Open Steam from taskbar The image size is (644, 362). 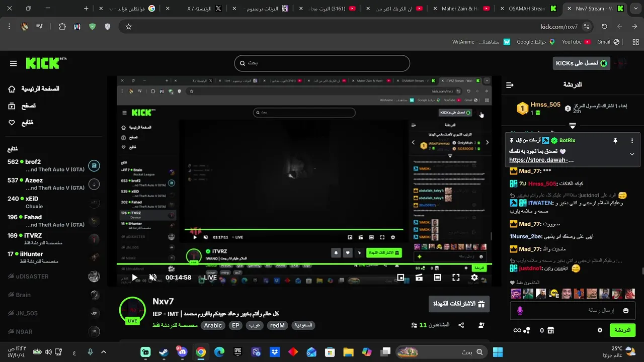click(x=164, y=352)
